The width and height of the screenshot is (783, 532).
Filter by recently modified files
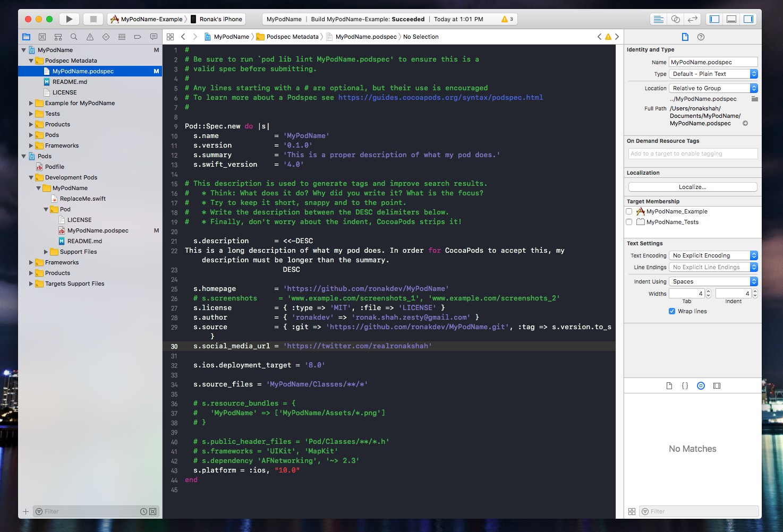143,512
